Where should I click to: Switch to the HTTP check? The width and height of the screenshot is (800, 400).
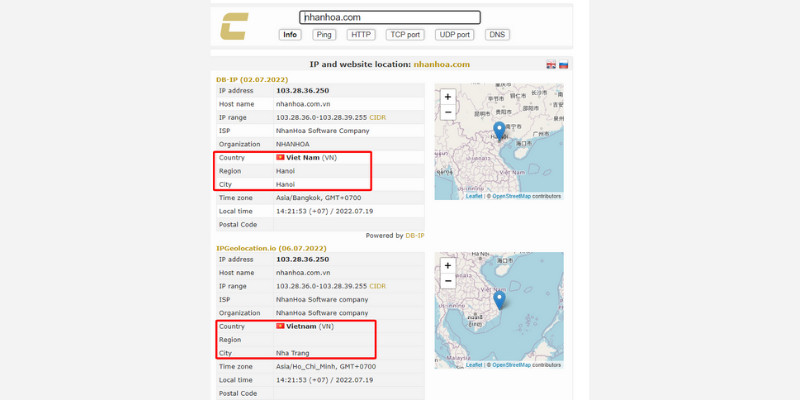(x=361, y=35)
